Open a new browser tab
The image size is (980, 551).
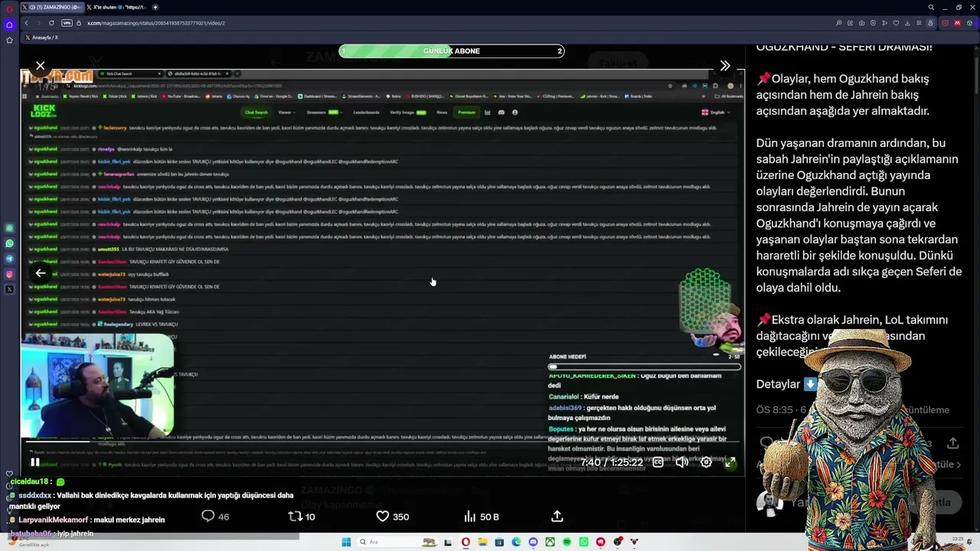point(155,7)
